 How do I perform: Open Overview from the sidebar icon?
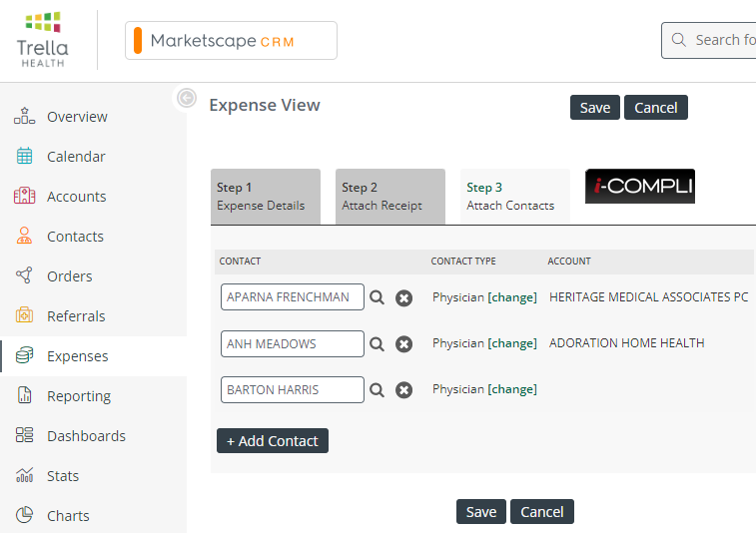[x=24, y=116]
